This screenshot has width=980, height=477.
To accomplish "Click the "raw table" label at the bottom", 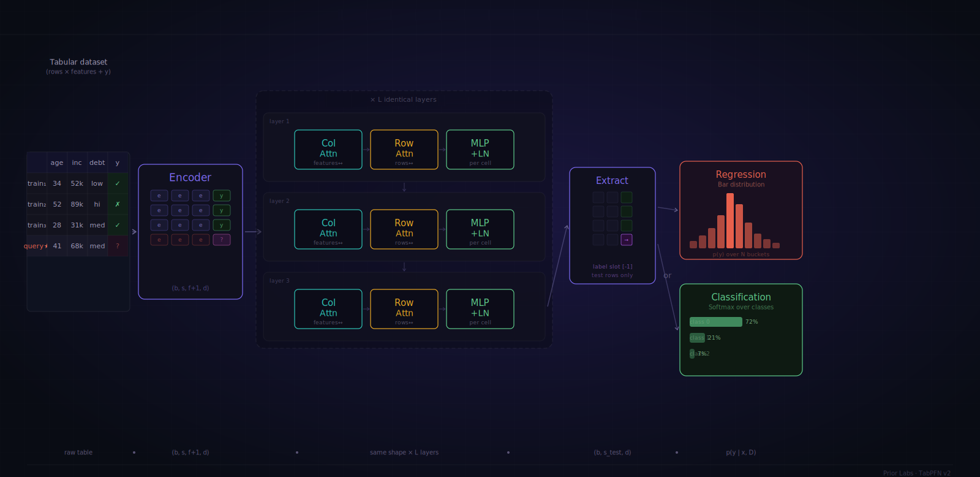I will click(x=78, y=452).
